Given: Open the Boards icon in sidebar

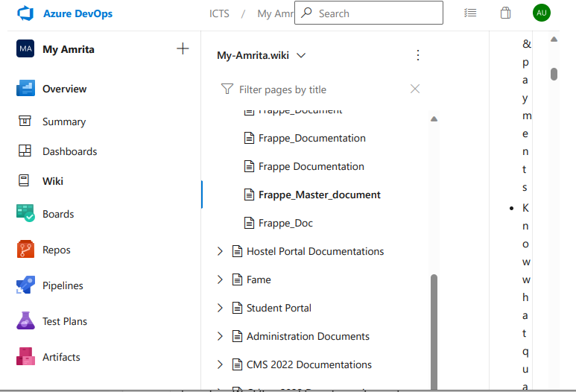Looking at the screenshot, I should pos(25,214).
